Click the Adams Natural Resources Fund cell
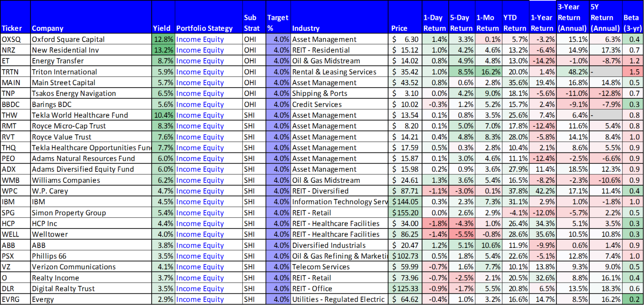The image size is (644, 305). 91,159
